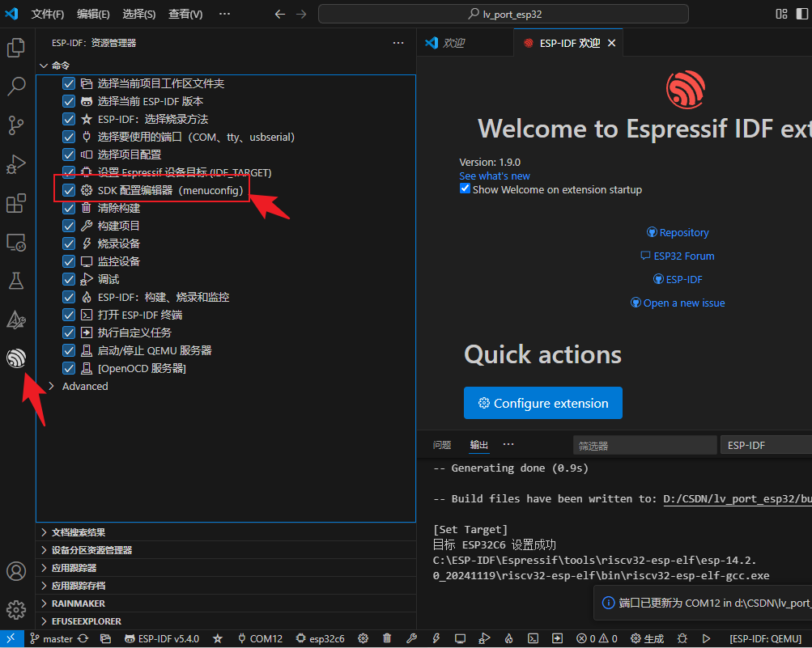The image size is (812, 648).
Task: Open the Accounts menu icon
Action: click(x=16, y=571)
